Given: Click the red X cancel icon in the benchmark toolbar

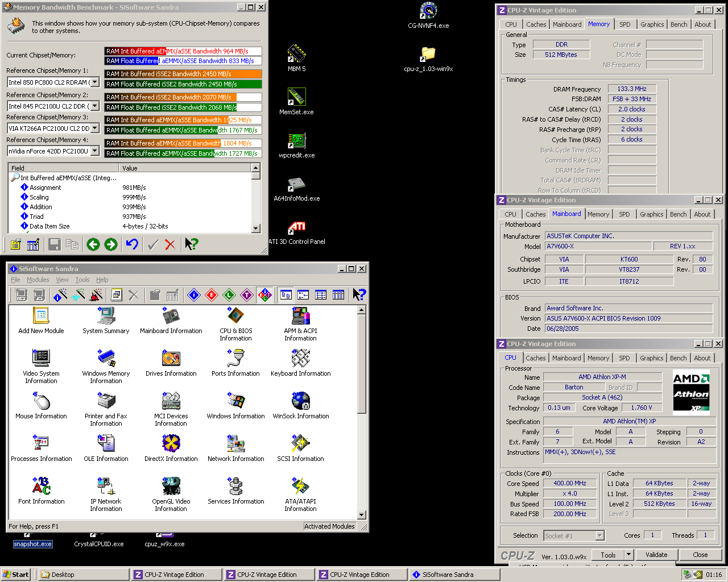Looking at the screenshot, I should point(170,244).
